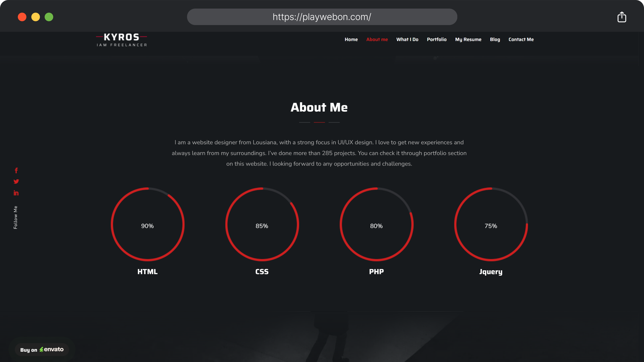This screenshot has height=362, width=644.
Task: Click the browser share icon
Action: (x=622, y=17)
